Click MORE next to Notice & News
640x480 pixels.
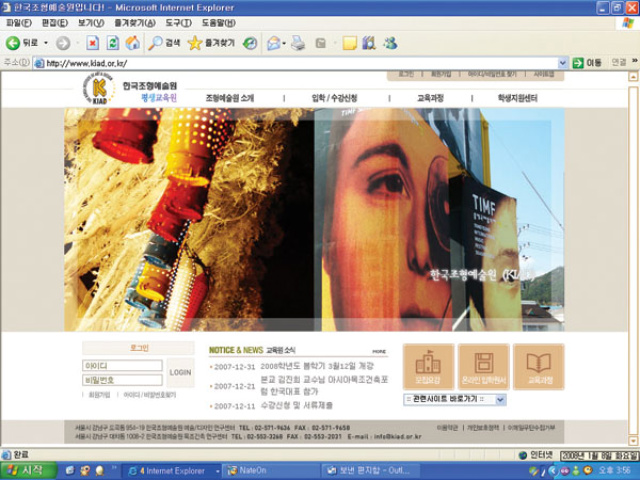[x=379, y=351]
